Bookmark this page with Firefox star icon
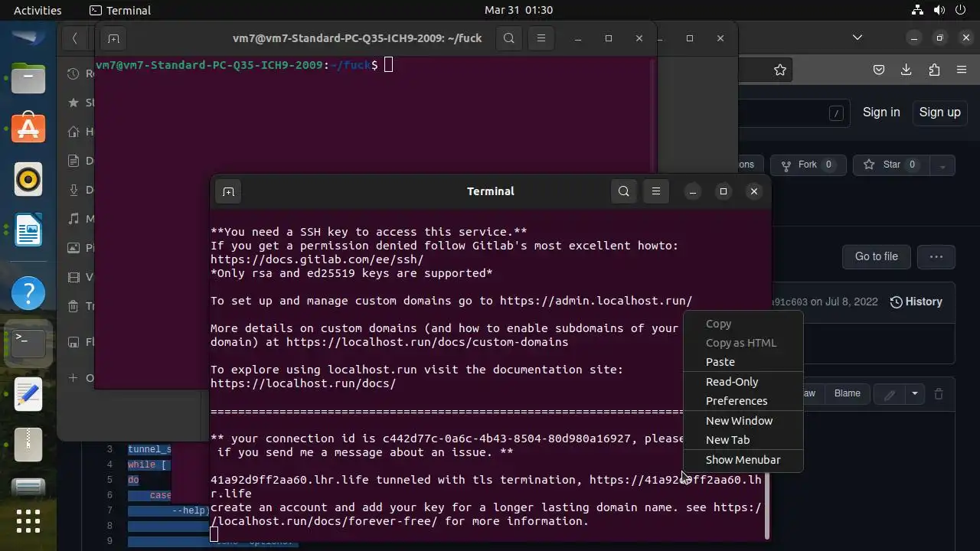Viewport: 980px width, 551px height. pyautogui.click(x=780, y=70)
